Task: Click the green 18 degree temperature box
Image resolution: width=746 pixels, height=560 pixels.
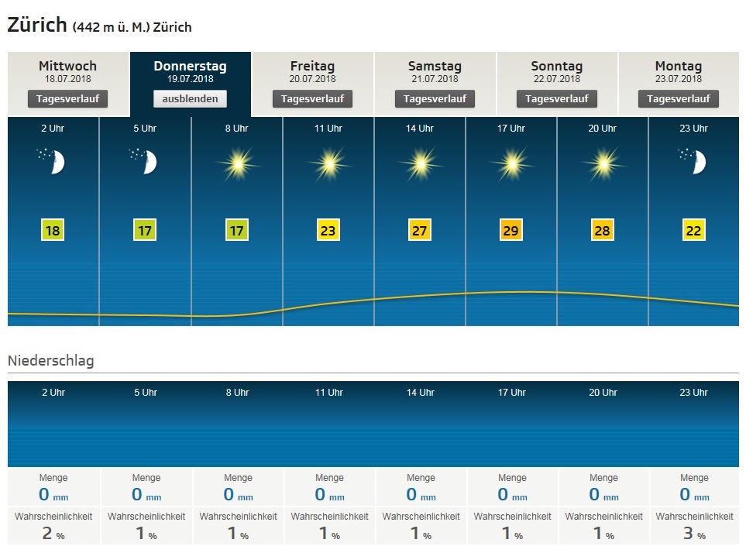Action: coord(53,230)
